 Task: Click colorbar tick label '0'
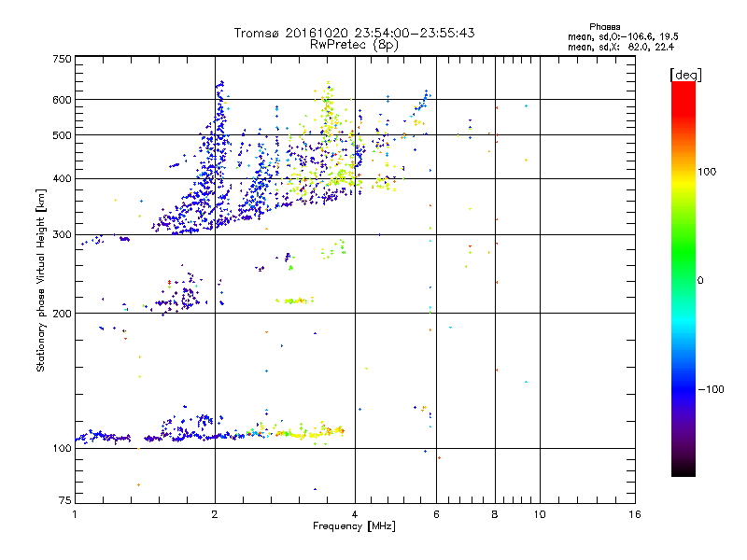coord(700,281)
